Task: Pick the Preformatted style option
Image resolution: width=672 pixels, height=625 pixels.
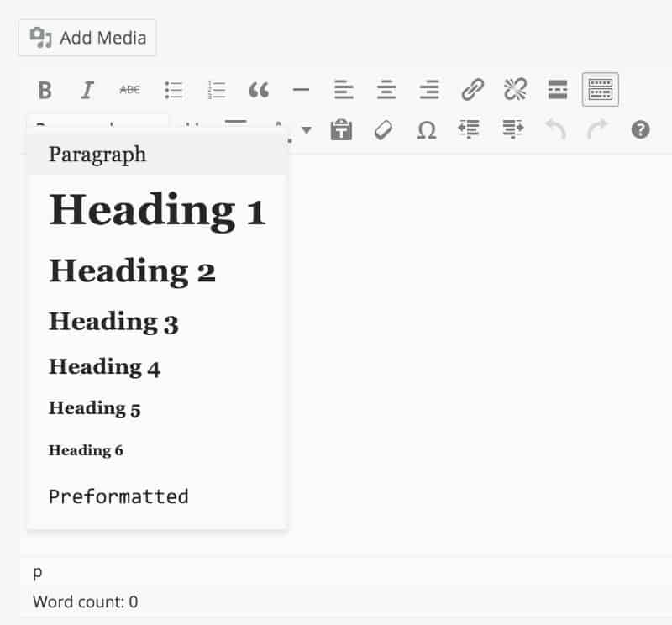Action: click(x=118, y=496)
